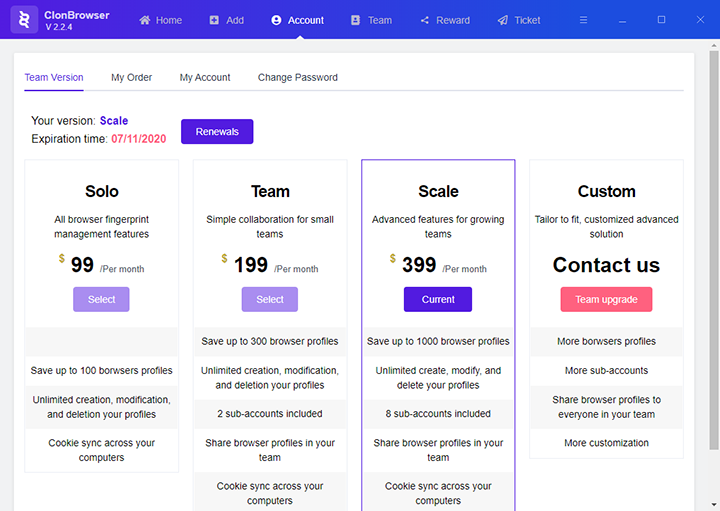Click '2 sub-accounts included' row
The image size is (720, 511).
click(x=270, y=414)
